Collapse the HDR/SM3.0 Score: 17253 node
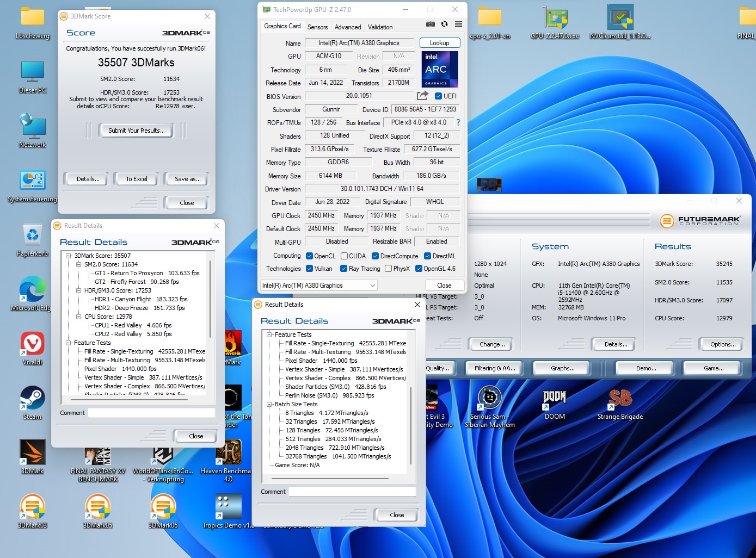The image size is (756, 558). pos(79,290)
